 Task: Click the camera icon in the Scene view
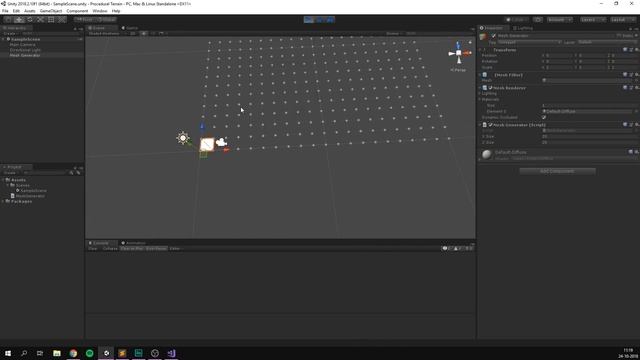221,142
